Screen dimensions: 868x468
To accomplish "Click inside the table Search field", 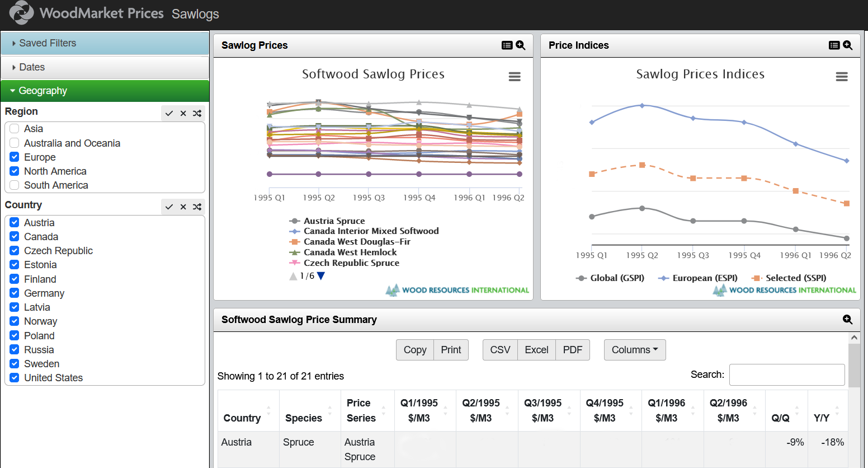I will (x=787, y=375).
